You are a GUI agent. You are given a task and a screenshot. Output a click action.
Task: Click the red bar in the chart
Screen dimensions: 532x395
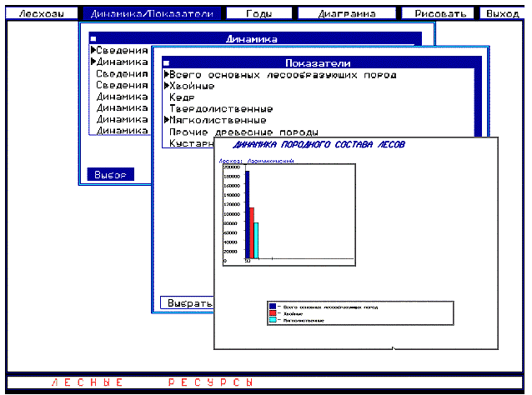click(x=252, y=233)
